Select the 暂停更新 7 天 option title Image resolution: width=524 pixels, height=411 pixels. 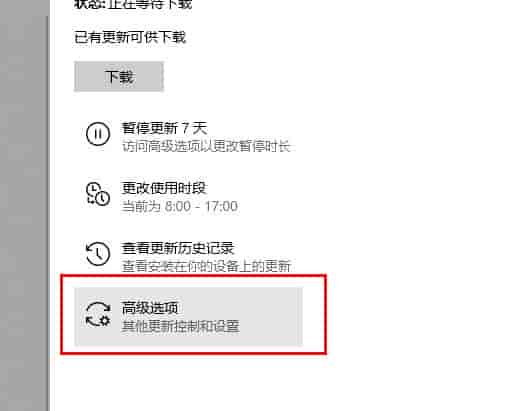click(x=164, y=128)
